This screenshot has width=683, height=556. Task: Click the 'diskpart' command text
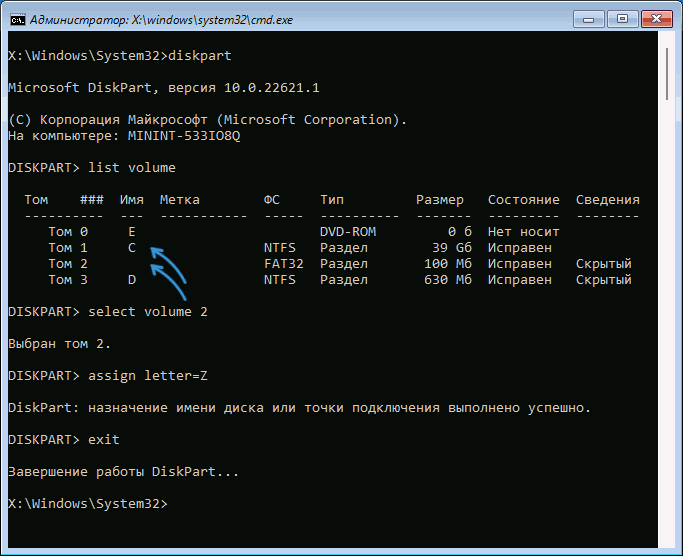(x=199, y=56)
